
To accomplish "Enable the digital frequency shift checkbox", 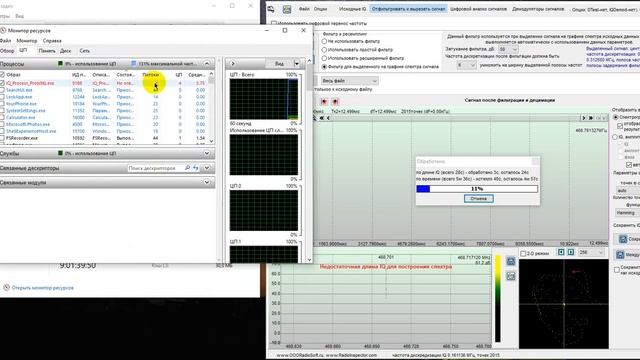I will tap(274, 23).
